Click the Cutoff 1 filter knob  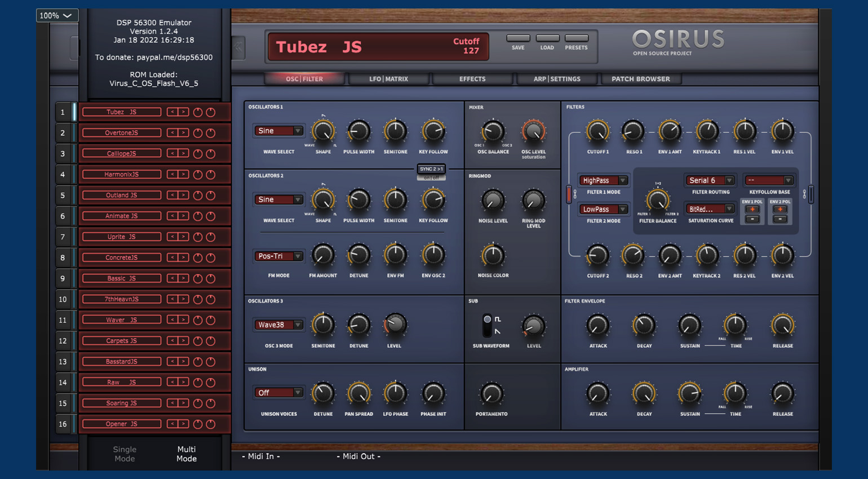pyautogui.click(x=597, y=131)
